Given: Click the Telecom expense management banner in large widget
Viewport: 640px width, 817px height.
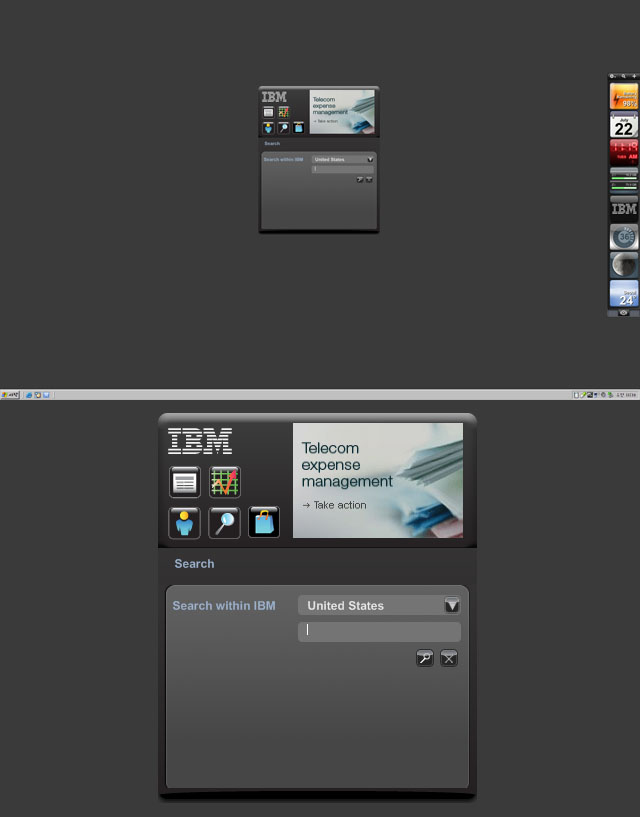Looking at the screenshot, I should pos(378,480).
